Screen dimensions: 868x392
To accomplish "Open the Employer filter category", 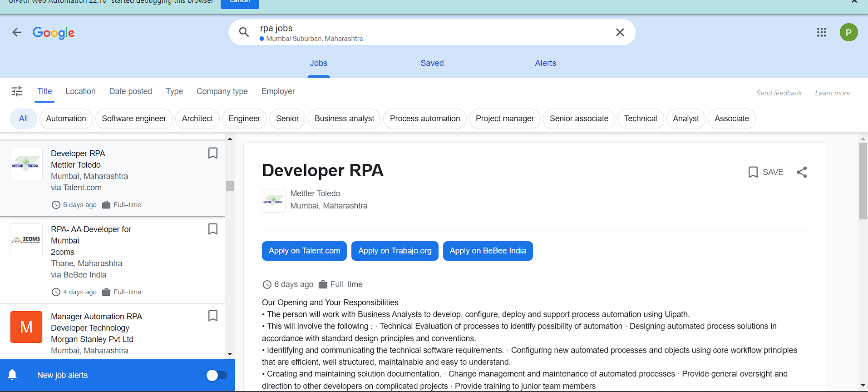I will coord(278,91).
